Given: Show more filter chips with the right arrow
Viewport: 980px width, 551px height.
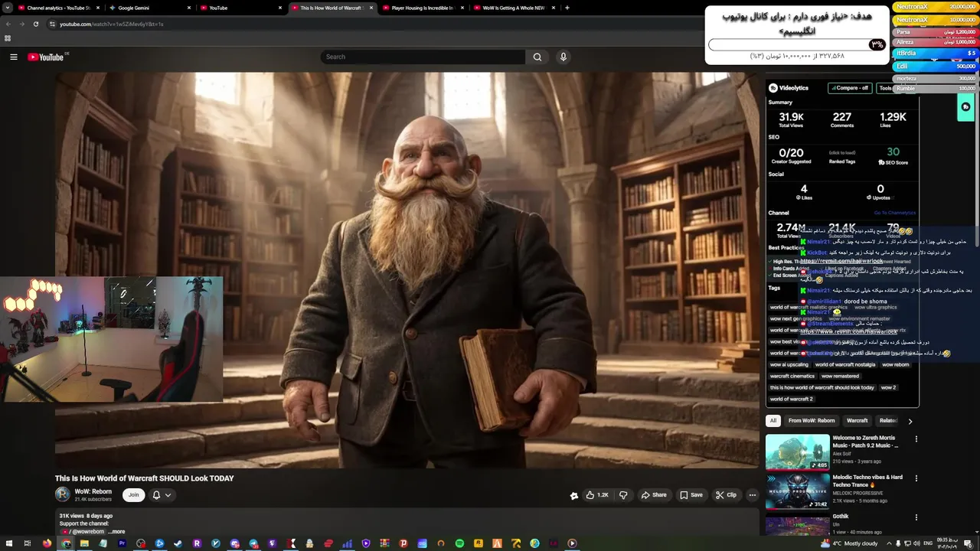Looking at the screenshot, I should pyautogui.click(x=910, y=421).
